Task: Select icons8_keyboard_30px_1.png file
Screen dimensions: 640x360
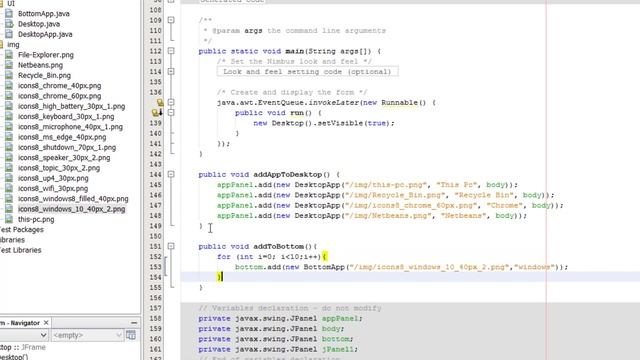Action: coord(66,116)
